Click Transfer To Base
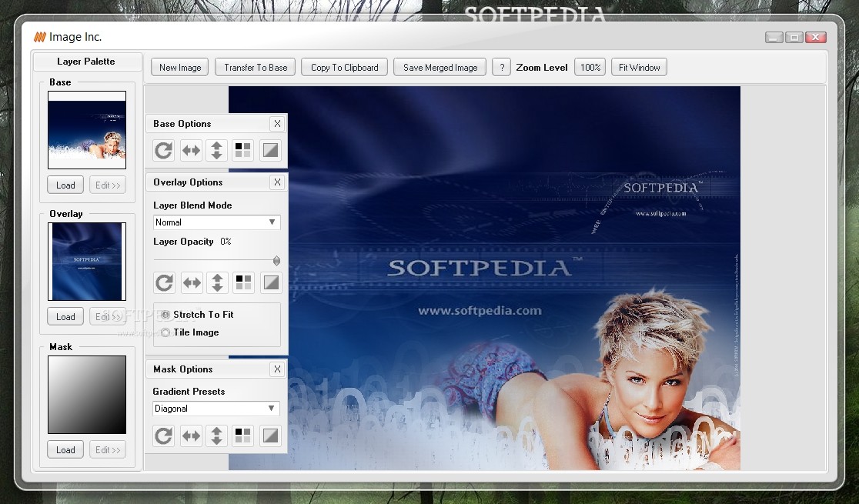Screen dimensions: 859x504 pyautogui.click(x=256, y=68)
